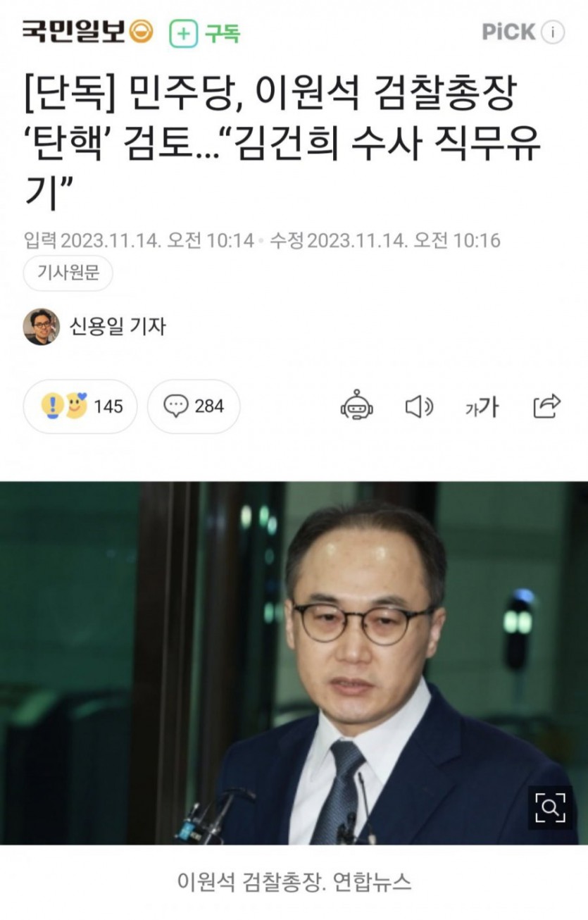Image resolution: width=588 pixels, height=920 pixels.
Task: Open comments bubble showing 284
Action: (x=194, y=406)
